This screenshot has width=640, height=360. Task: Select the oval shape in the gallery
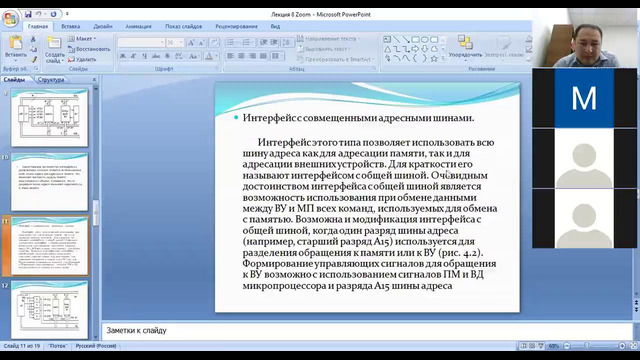click(424, 40)
